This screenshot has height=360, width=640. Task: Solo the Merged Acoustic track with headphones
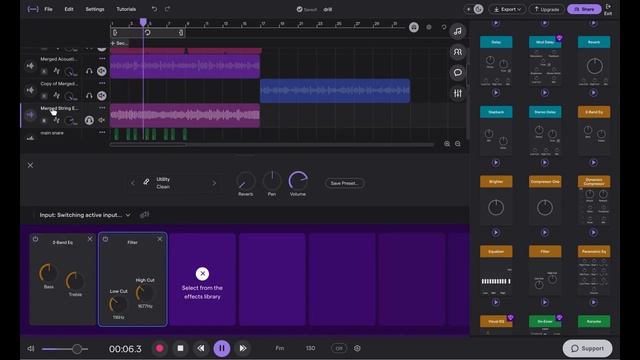click(89, 71)
